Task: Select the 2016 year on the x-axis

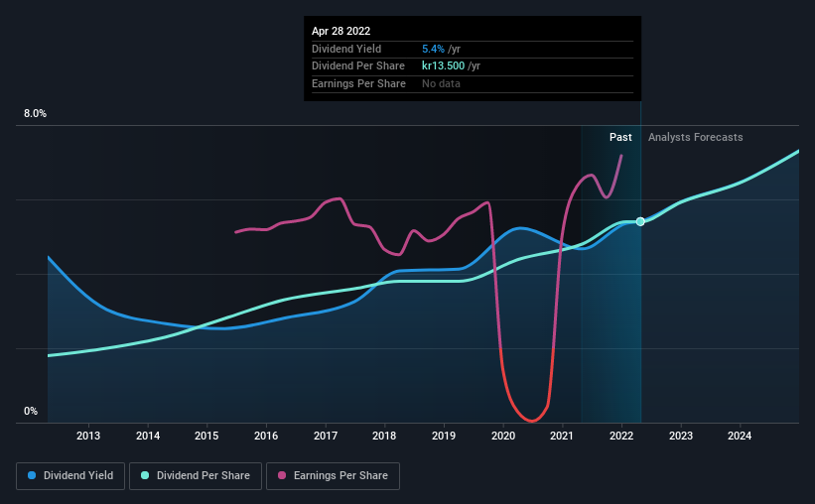Action: pos(266,436)
